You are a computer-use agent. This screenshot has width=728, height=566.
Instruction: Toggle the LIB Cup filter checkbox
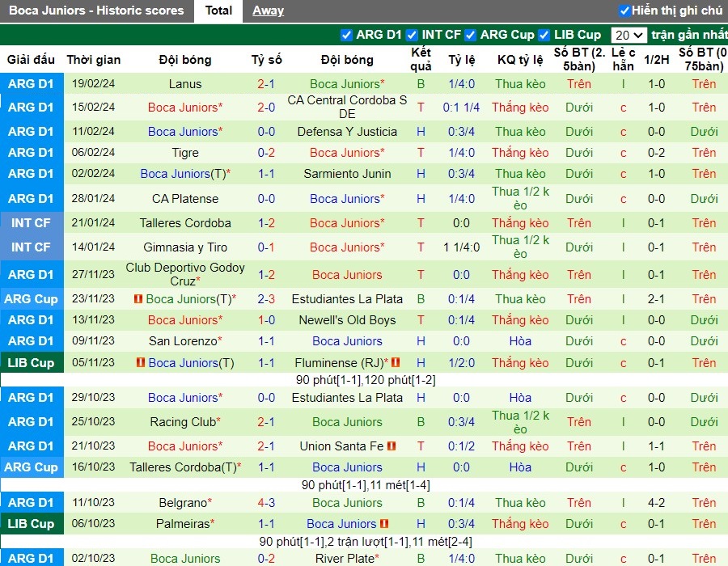click(x=544, y=35)
